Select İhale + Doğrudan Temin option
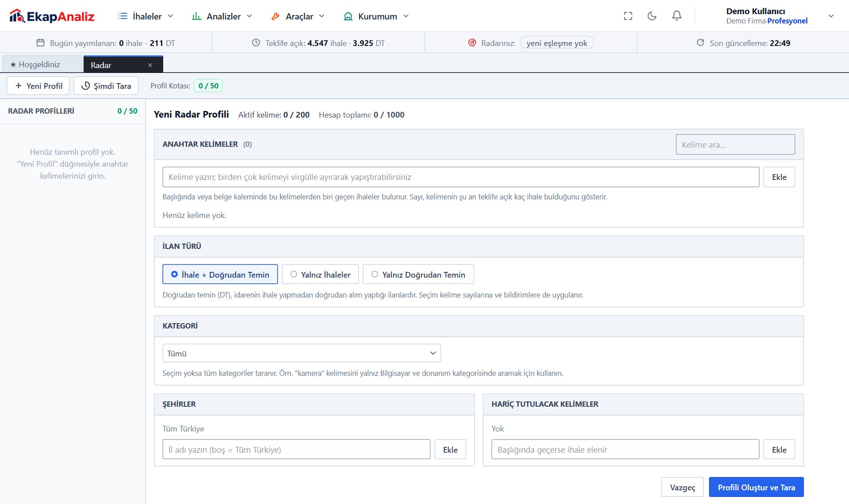Viewport: 849px width, 504px height. 220,275
